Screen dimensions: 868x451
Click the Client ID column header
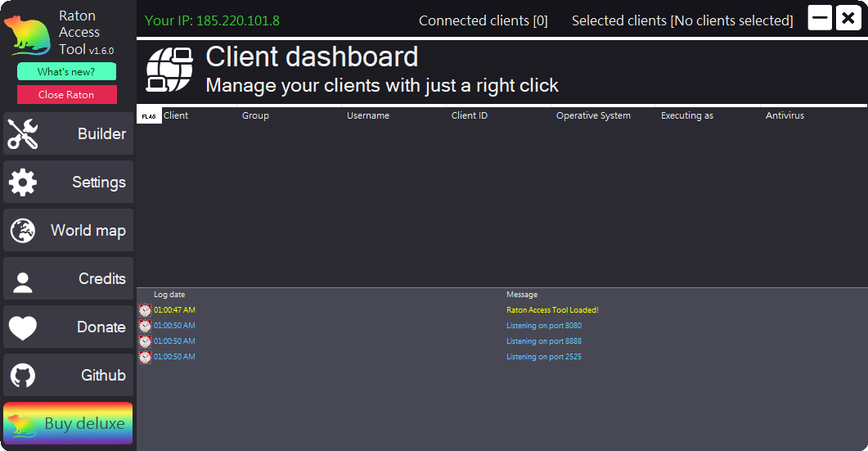[470, 115]
